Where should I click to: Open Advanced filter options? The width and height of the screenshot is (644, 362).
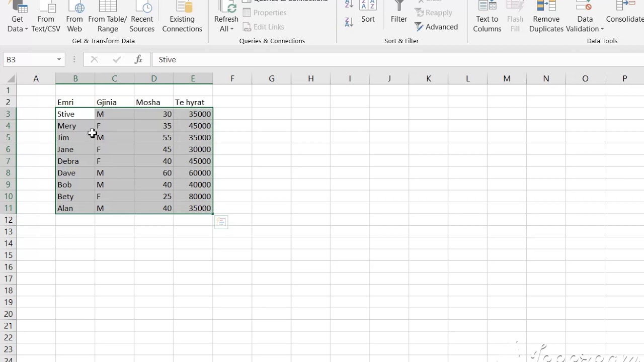(x=436, y=27)
